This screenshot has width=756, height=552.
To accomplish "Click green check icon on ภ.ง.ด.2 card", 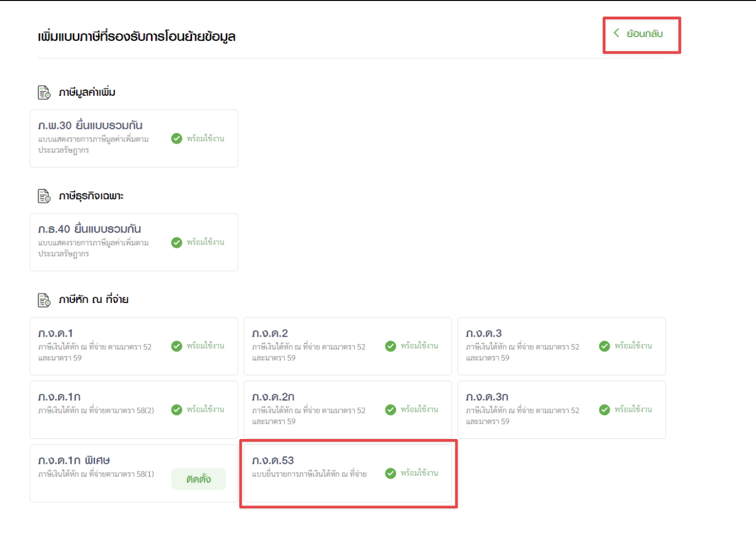I will [x=390, y=346].
